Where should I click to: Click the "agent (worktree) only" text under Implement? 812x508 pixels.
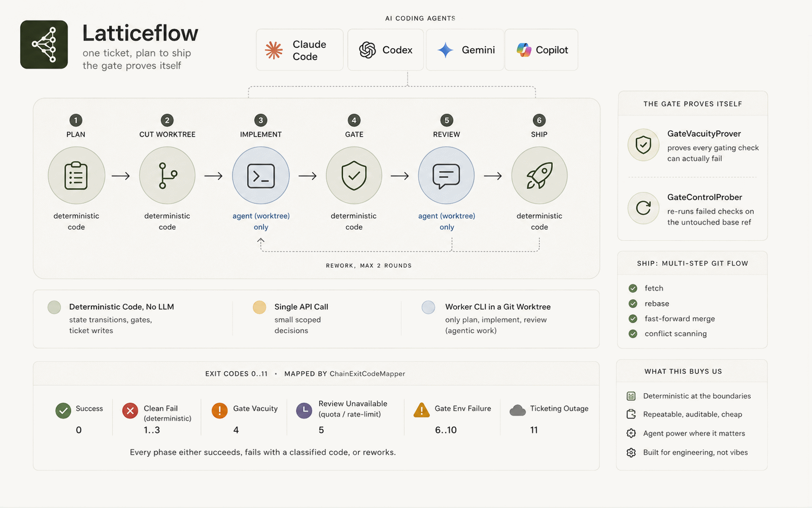point(261,221)
